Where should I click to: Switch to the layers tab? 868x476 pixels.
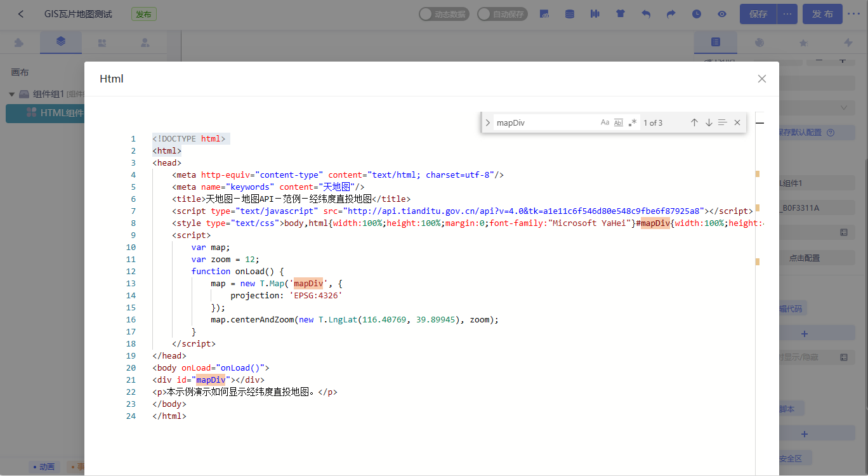pos(61,43)
